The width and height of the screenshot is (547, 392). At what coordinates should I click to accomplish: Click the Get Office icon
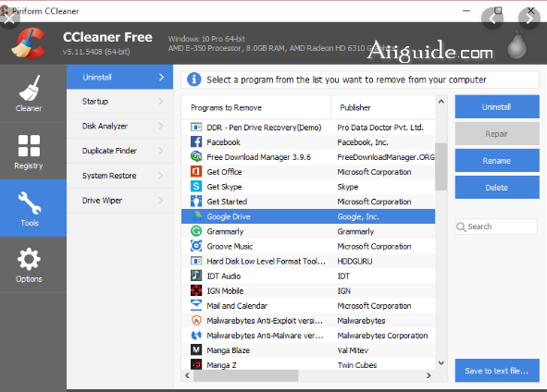[196, 171]
